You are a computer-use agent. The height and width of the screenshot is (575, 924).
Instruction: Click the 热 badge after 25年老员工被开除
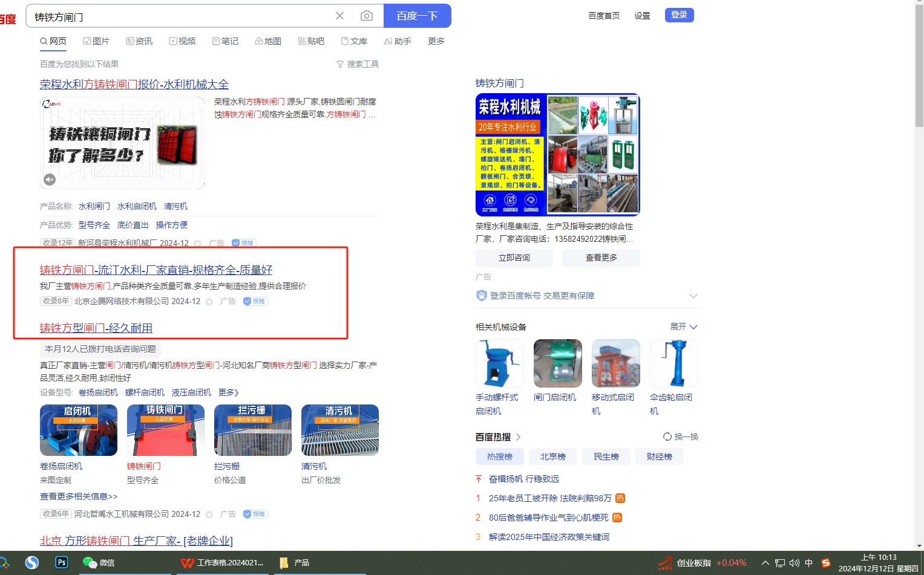coord(620,498)
